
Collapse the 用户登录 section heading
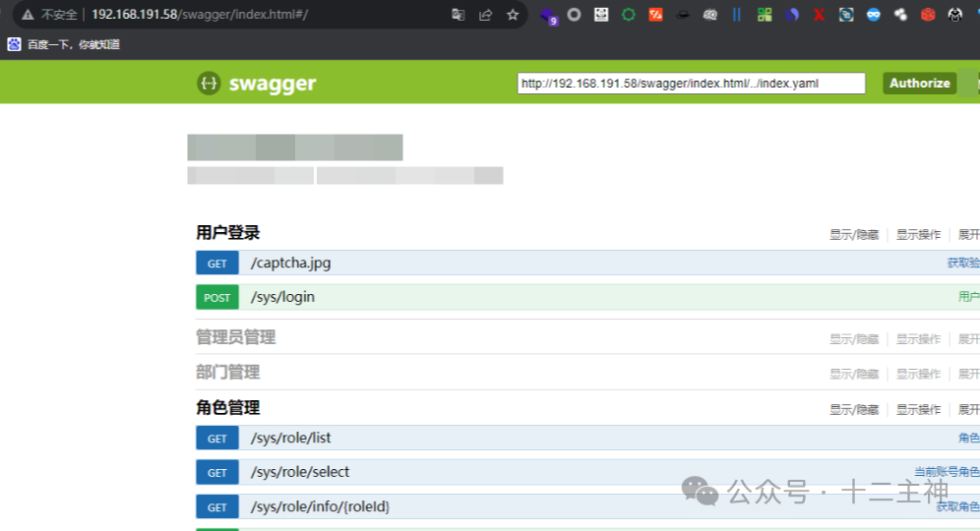(227, 233)
